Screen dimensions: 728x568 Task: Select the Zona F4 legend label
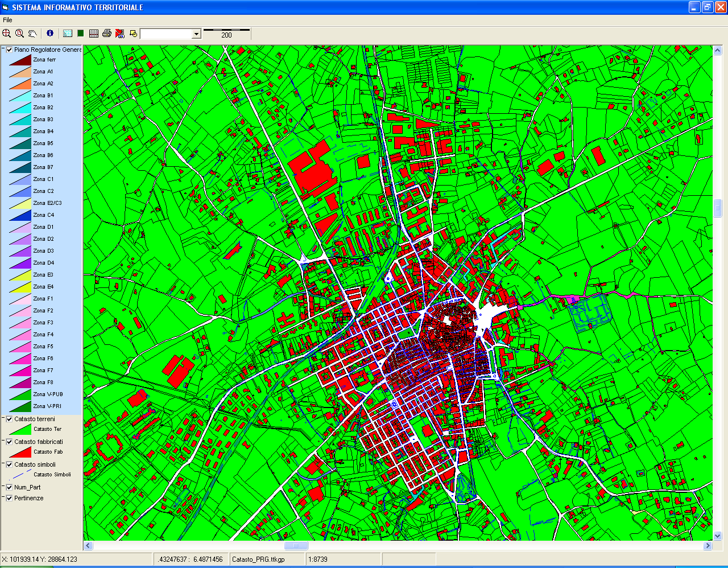point(43,335)
